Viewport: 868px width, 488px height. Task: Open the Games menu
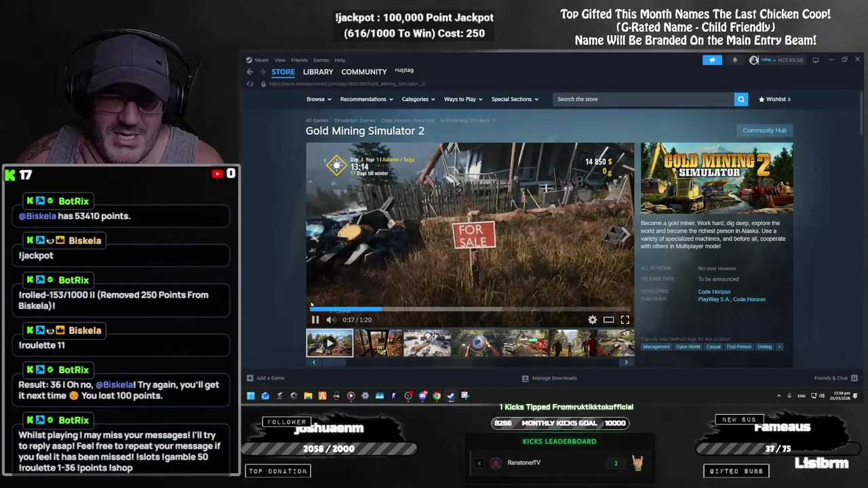[321, 60]
